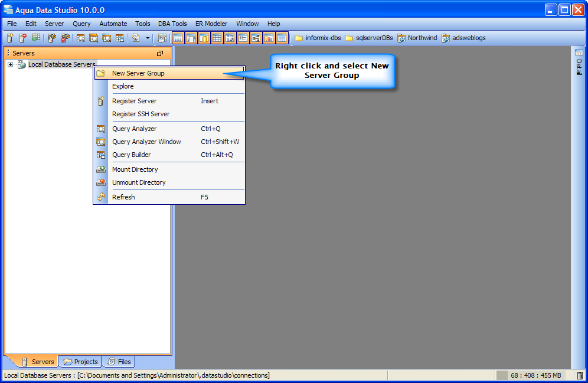The image size is (588, 383).
Task: Open the ER Modeler menu
Action: [211, 24]
